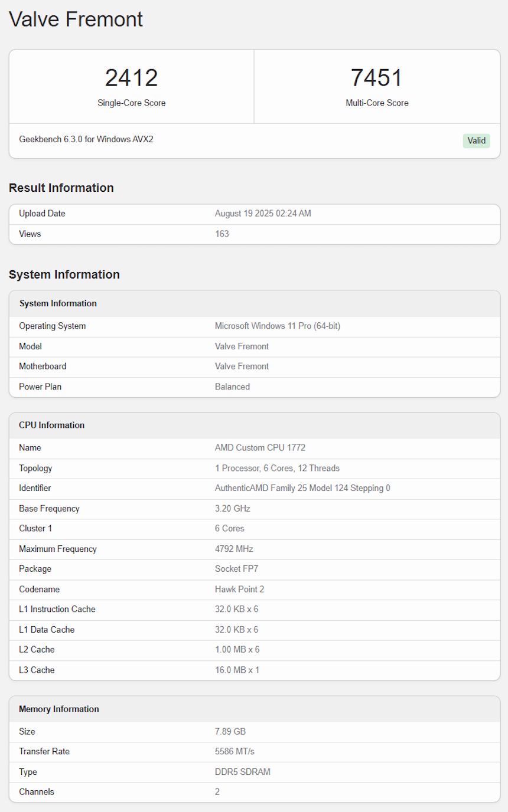
Task: Select the DDR5 SDRAM memory type value
Action: click(242, 771)
